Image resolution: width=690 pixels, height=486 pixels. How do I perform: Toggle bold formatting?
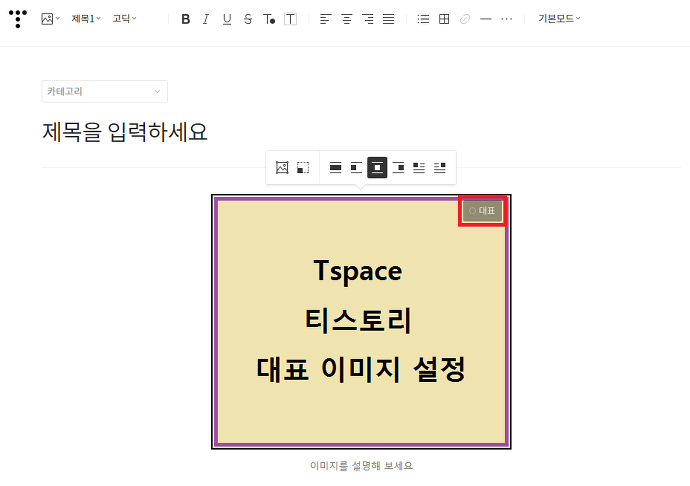click(186, 19)
